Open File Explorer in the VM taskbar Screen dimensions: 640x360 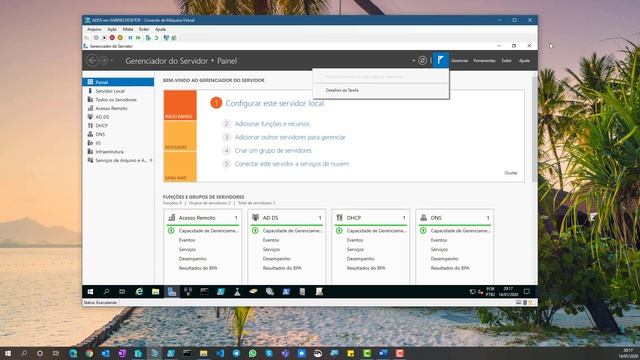[x=156, y=291]
